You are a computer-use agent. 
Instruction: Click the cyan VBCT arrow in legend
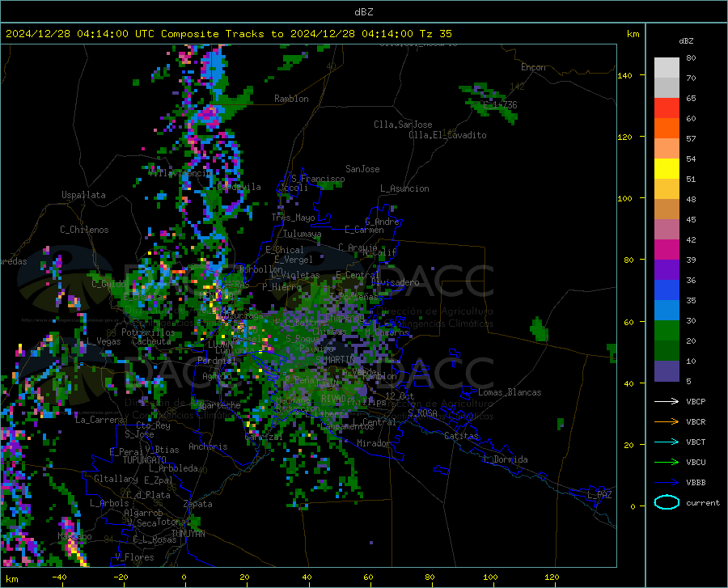pos(667,442)
